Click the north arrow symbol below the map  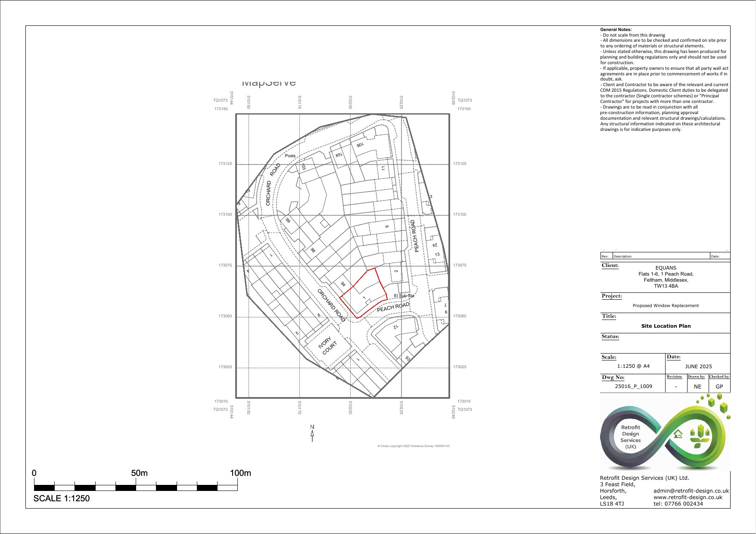tap(312, 434)
